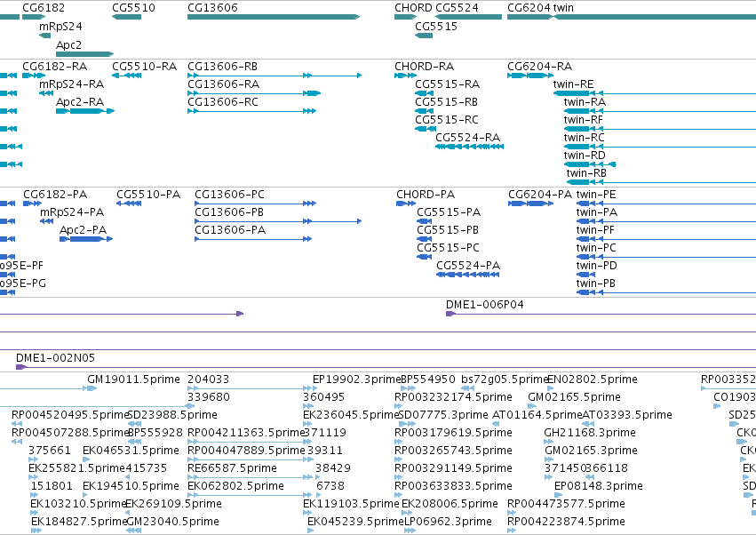Screen dimensions: 756x535
Task: Select protein twin-PB
Action: 666,292
